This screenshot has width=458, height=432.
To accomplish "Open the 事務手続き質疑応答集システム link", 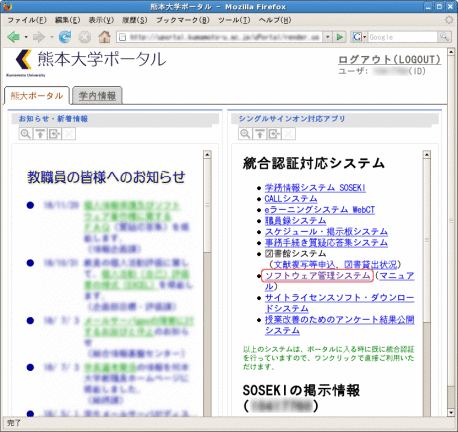I will (326, 243).
